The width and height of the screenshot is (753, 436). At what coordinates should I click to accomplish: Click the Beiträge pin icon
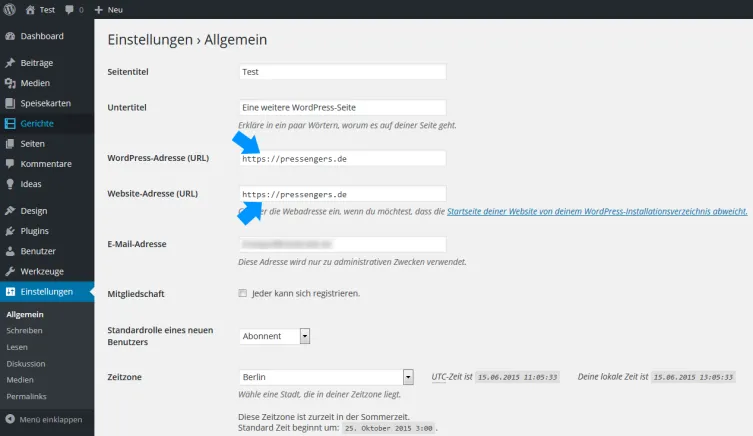point(10,63)
